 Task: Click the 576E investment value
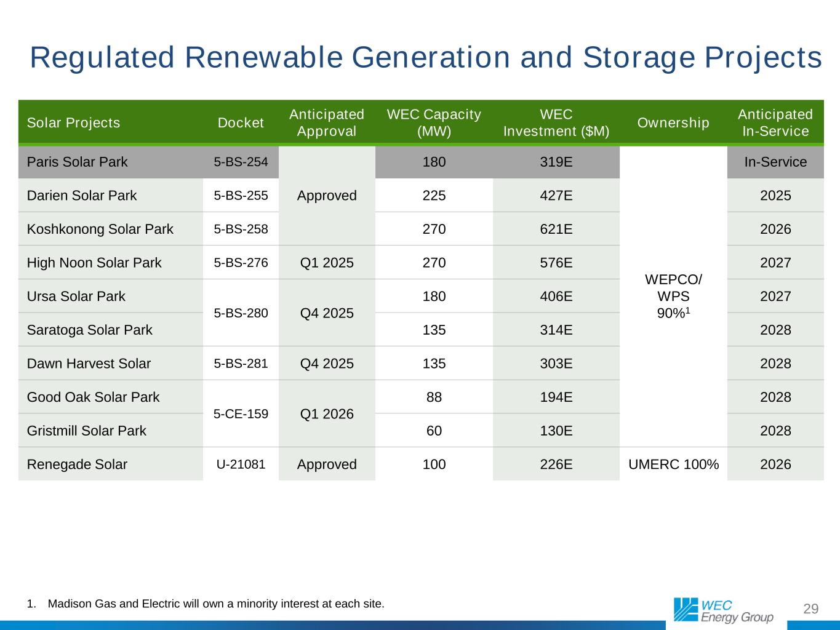(x=556, y=263)
